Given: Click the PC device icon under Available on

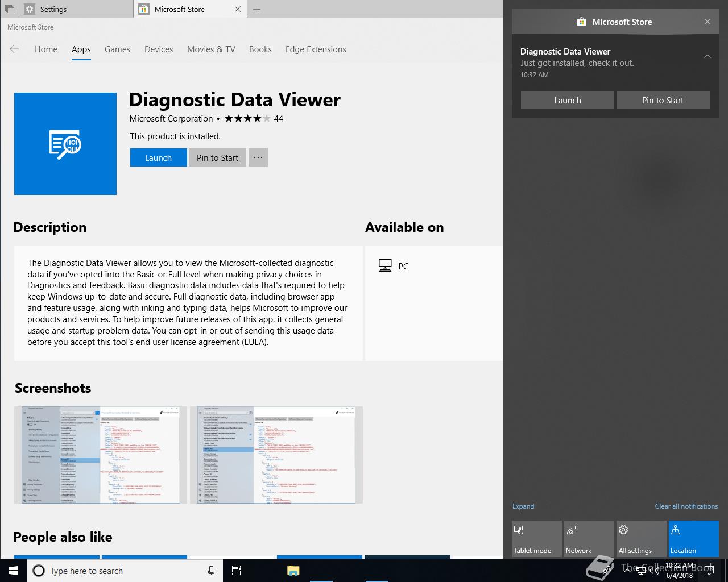Looking at the screenshot, I should (385, 266).
